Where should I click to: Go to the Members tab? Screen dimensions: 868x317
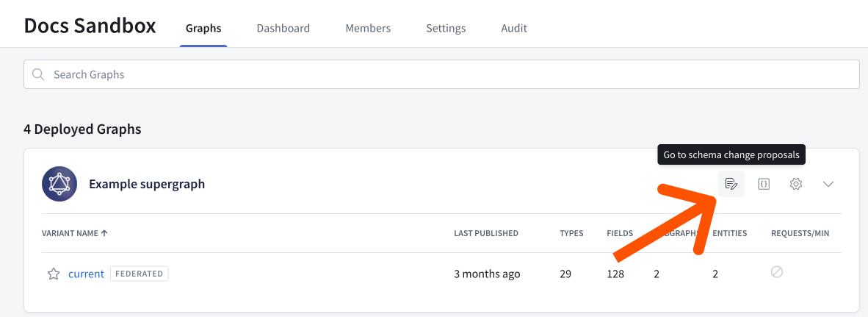point(368,29)
